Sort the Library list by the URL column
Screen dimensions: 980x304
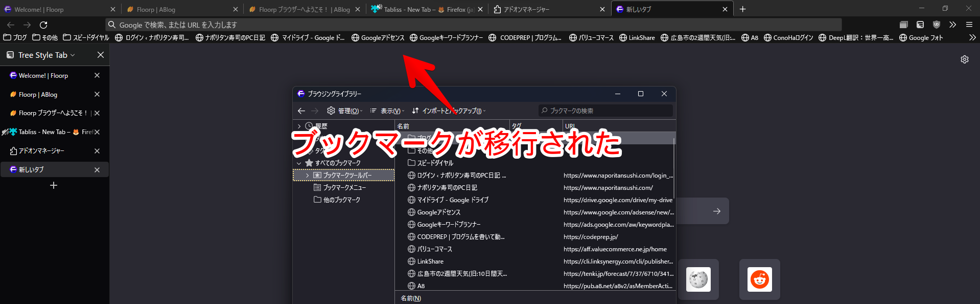click(x=618, y=126)
